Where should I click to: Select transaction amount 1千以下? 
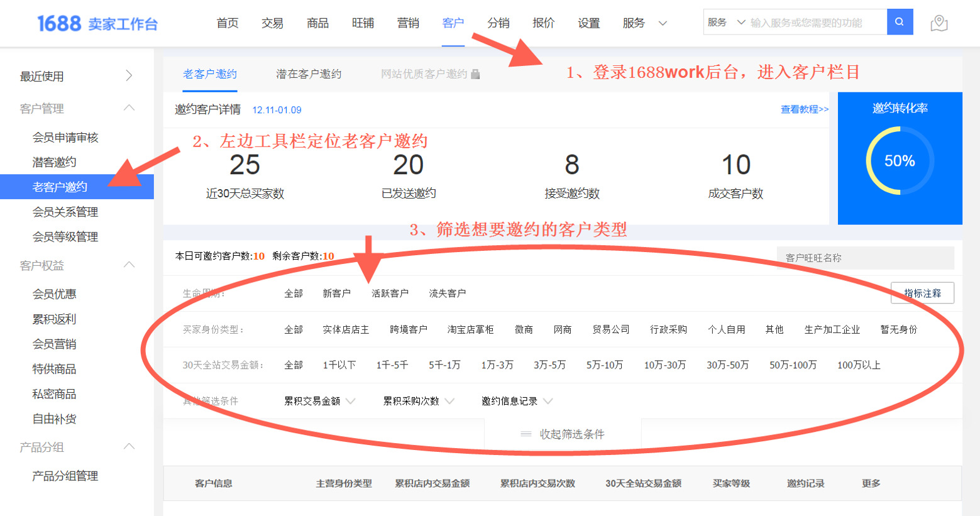tap(339, 365)
